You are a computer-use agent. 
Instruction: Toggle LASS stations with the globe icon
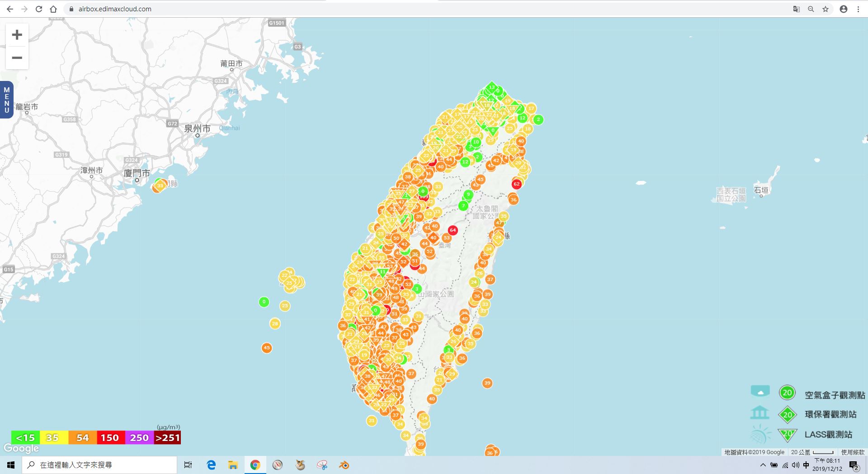pos(760,434)
